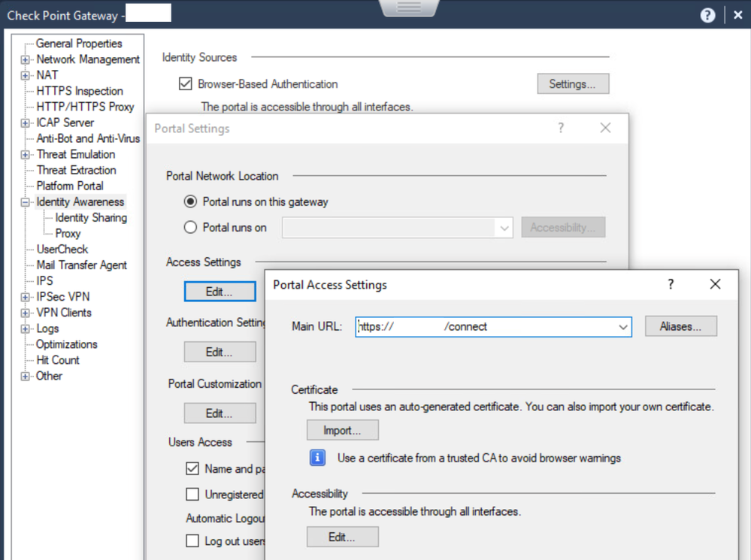Select the Portal runs on radio option
This screenshot has height=560, width=751.
(x=190, y=227)
